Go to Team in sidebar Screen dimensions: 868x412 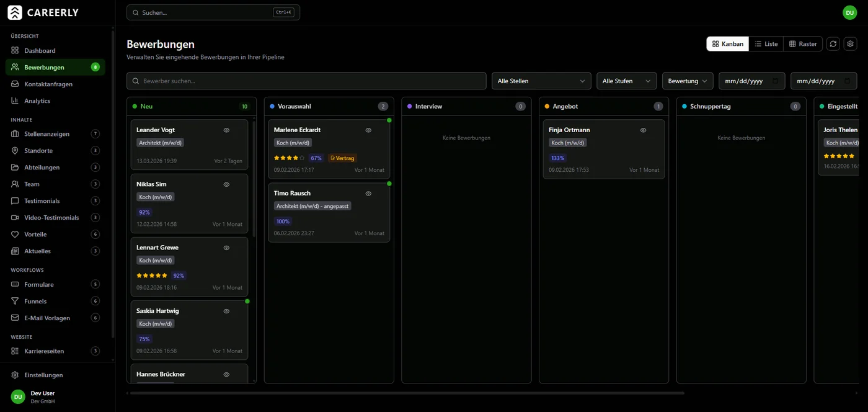click(x=56, y=184)
